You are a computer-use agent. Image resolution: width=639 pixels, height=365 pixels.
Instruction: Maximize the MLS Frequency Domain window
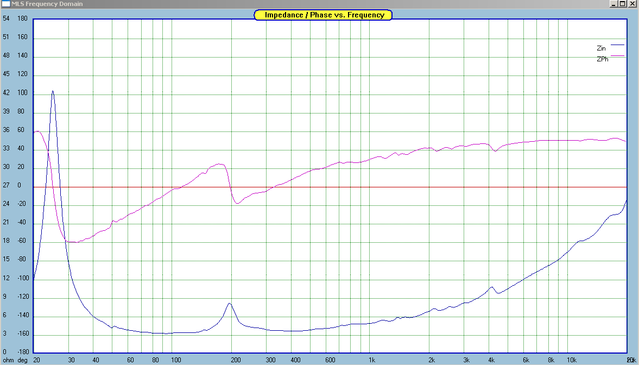click(x=623, y=4)
